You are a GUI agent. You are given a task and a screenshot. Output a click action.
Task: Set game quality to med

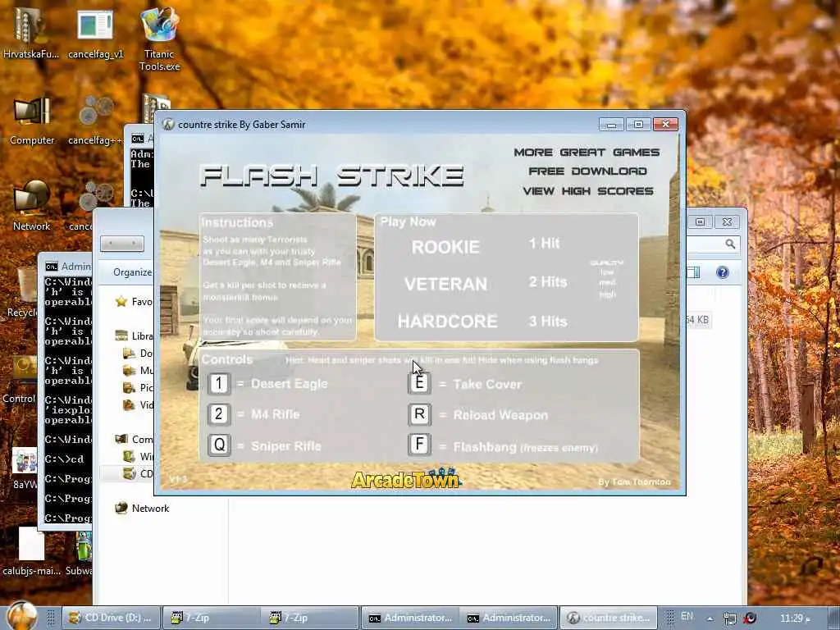tap(607, 283)
